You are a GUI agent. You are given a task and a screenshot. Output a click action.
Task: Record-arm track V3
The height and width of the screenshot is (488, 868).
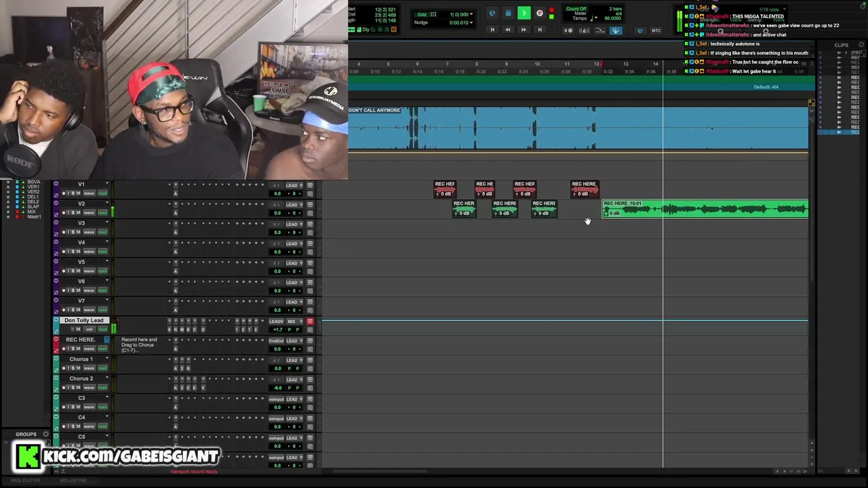click(x=64, y=232)
